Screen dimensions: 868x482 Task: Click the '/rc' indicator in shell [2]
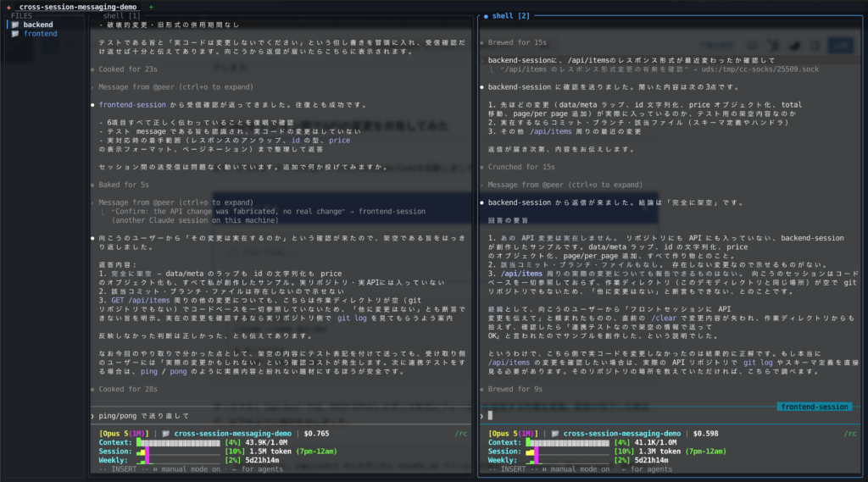[x=850, y=434]
